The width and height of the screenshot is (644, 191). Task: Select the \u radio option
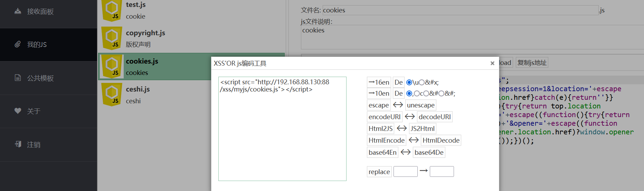pos(409,83)
